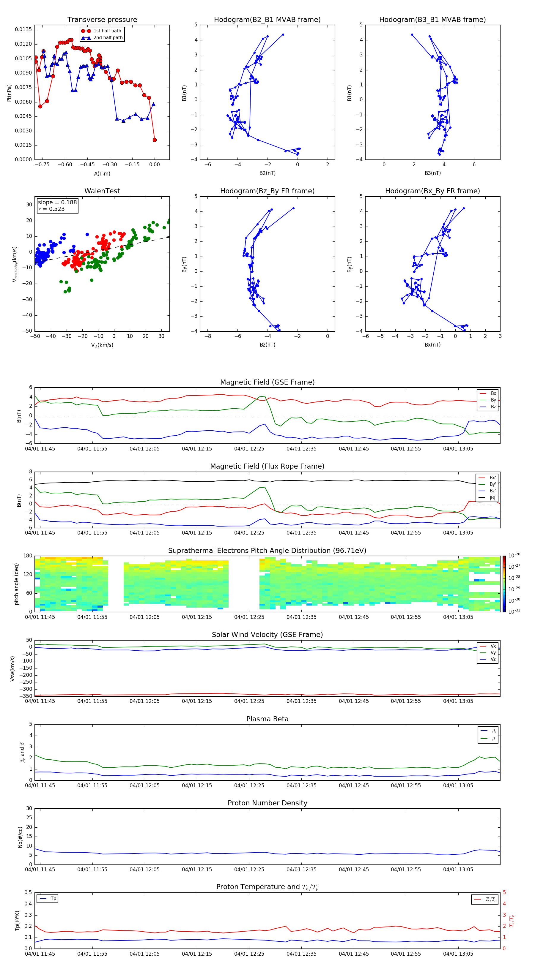The image size is (535, 980).
Task: Click the "Hodogram(Bz_By FR frame)" title
Action: pos(267,191)
